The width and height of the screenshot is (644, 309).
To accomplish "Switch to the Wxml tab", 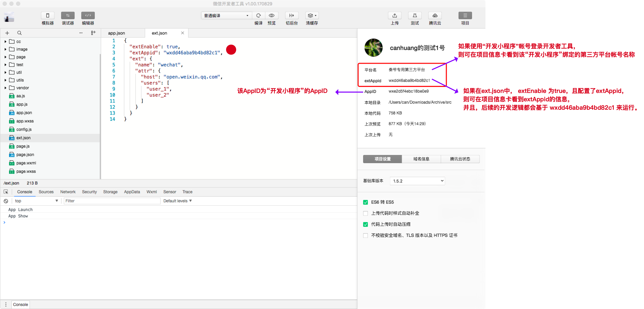I will click(152, 192).
